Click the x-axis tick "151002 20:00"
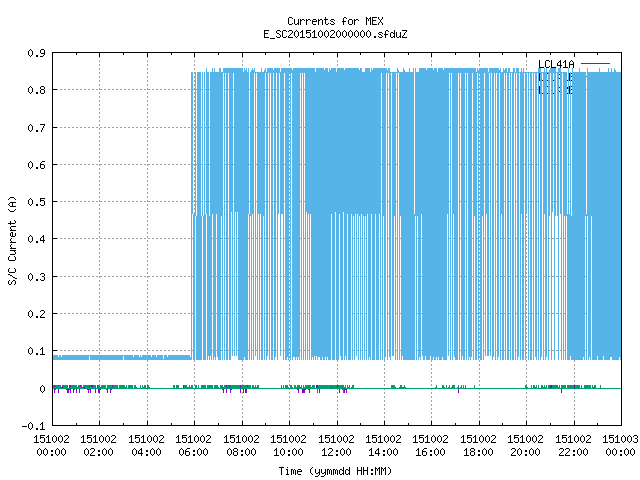 click(x=525, y=446)
